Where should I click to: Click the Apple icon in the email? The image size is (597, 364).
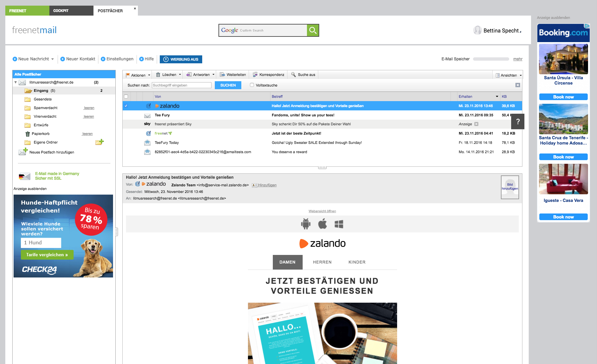pos(322,224)
